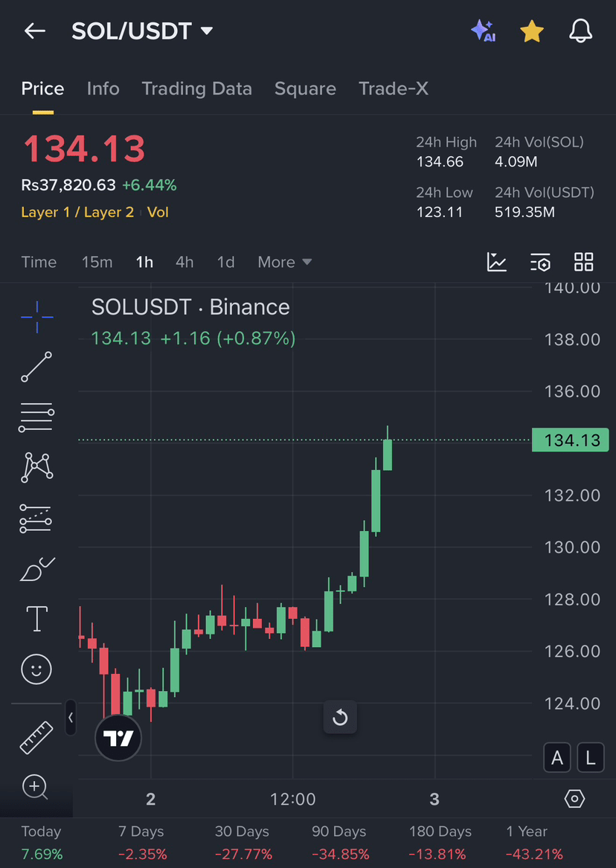Click the 30 Days -27.77% performance
Screen dimensions: 616x868
pyautogui.click(x=243, y=843)
